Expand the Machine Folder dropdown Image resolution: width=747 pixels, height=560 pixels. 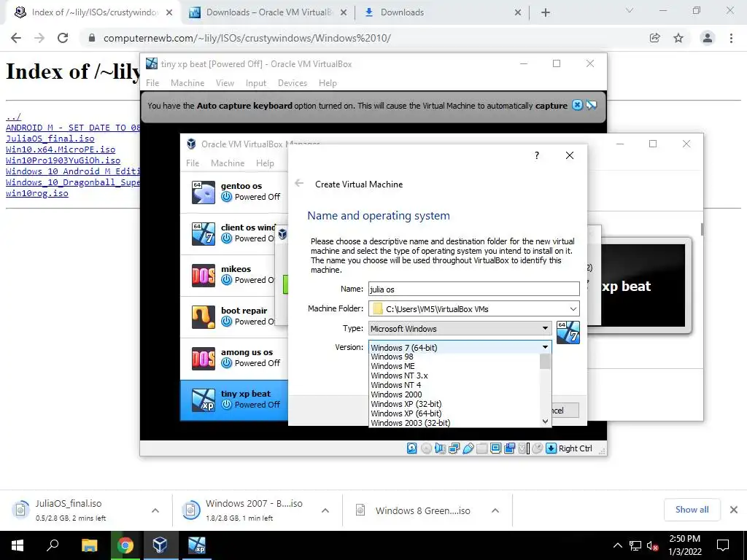pyautogui.click(x=573, y=309)
